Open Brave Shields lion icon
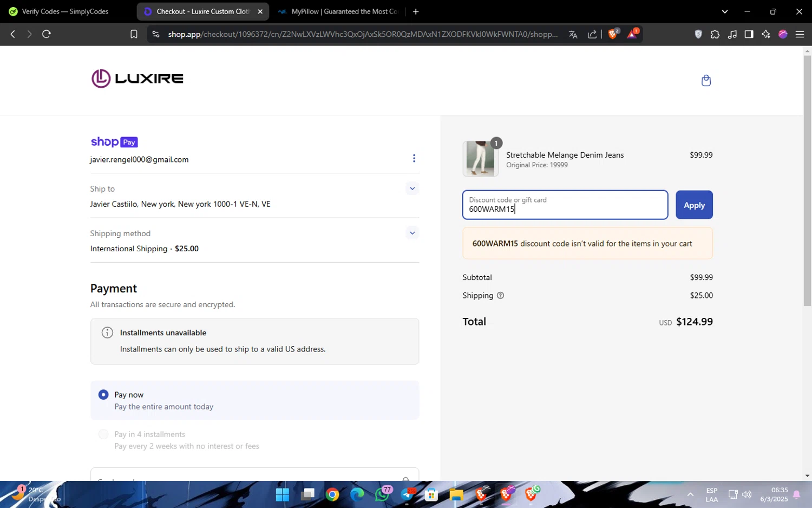Viewport: 812px width, 508px height. click(613, 34)
